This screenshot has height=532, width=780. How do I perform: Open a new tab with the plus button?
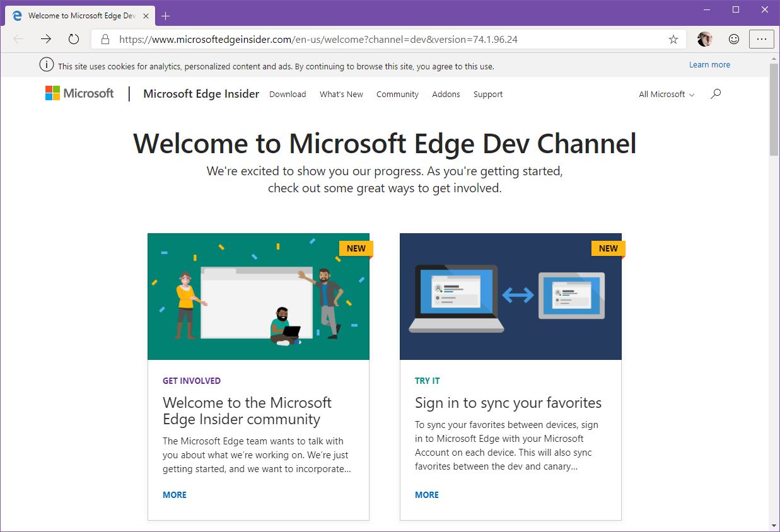(x=166, y=16)
